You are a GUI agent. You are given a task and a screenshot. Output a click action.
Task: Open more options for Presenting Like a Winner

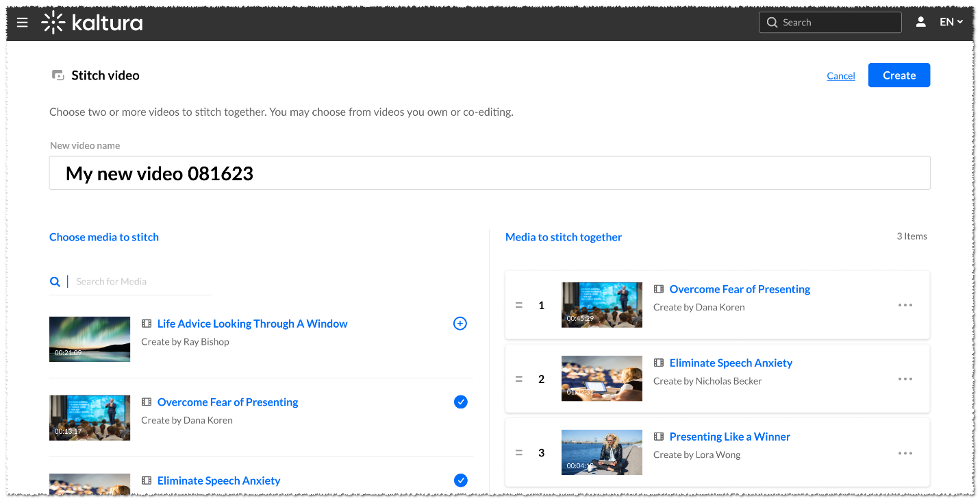point(905,453)
